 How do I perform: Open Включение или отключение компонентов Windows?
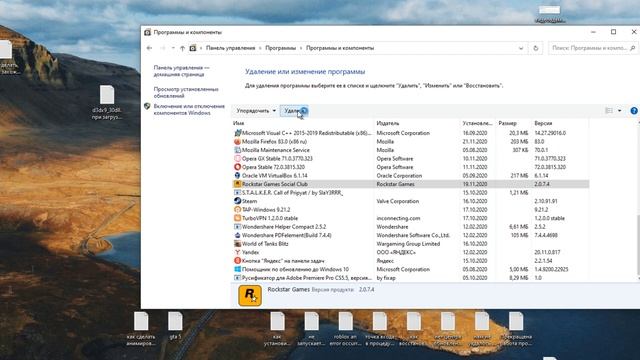pyautogui.click(x=189, y=109)
